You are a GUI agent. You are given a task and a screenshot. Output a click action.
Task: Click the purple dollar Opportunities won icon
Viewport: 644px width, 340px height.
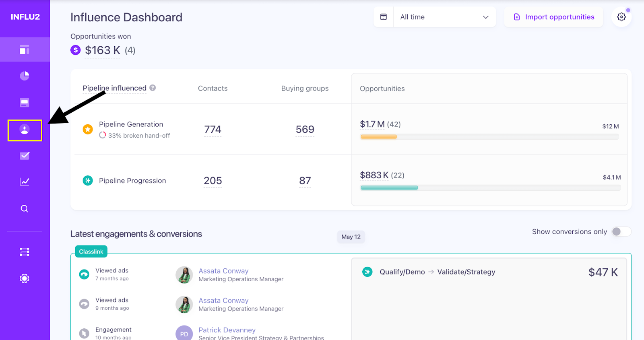tap(76, 50)
